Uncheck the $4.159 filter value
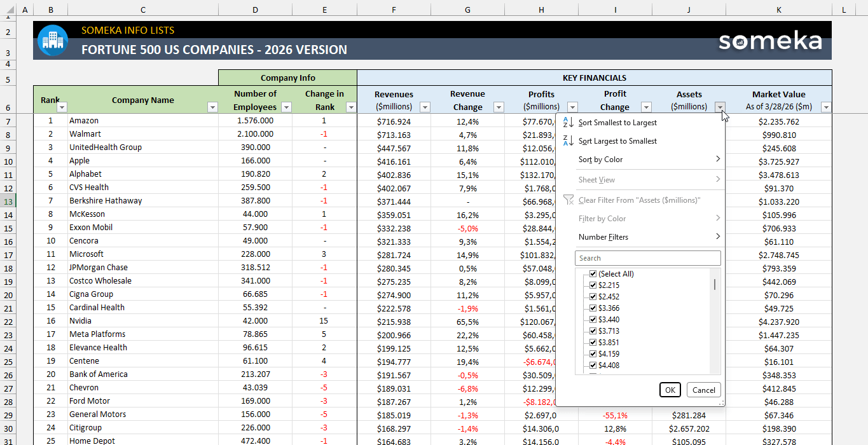 pyautogui.click(x=593, y=354)
